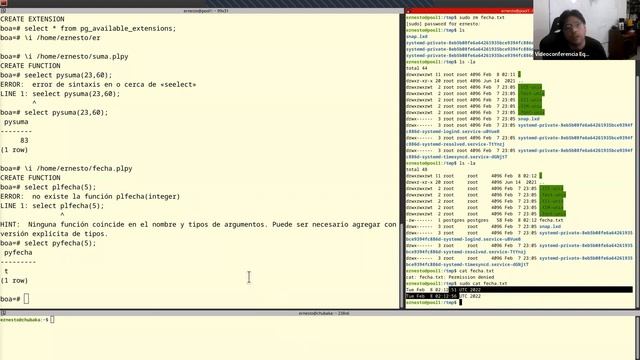This screenshot has width=640, height=360.
Task: Click the 'LINE 1: select plfecha(5);' line
Action: pos(52,206)
